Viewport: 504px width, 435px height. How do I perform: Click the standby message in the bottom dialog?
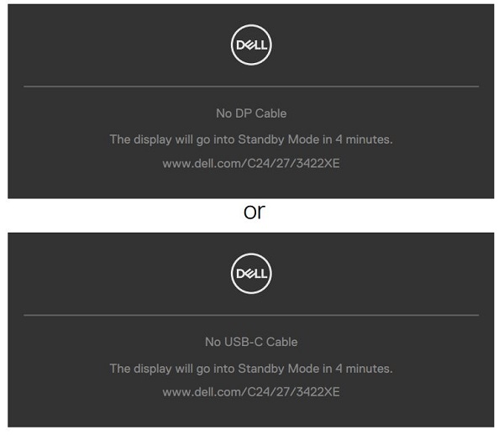tap(251, 368)
